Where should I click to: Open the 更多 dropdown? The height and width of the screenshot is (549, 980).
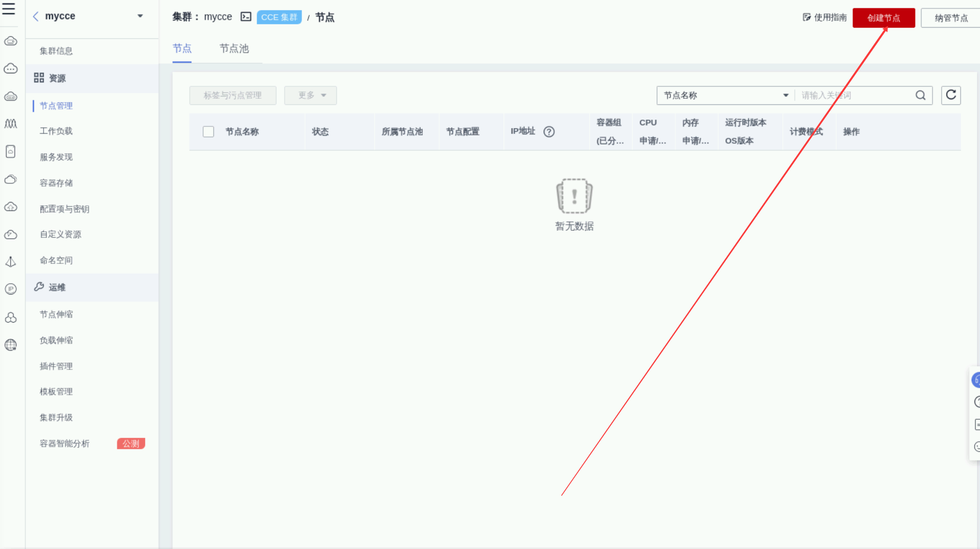point(310,95)
